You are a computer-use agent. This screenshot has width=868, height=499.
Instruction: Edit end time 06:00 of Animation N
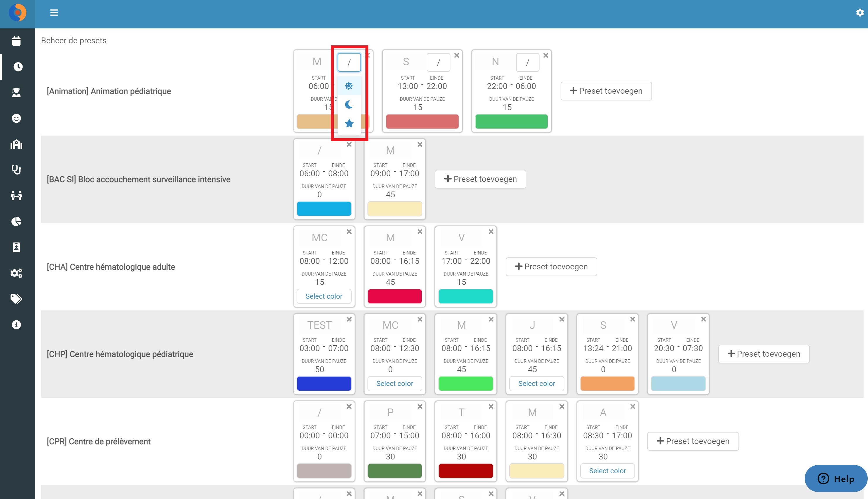[526, 86]
